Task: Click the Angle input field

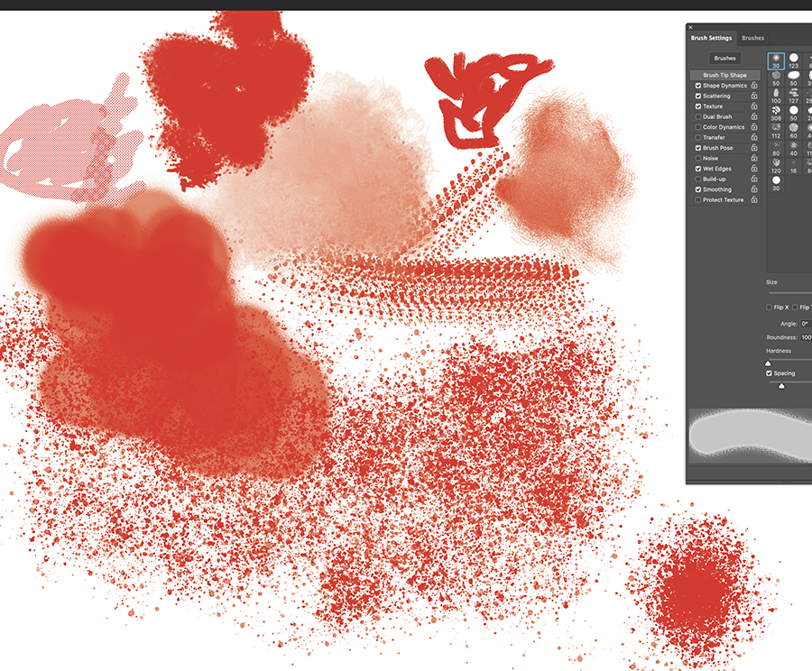Action: [806, 324]
